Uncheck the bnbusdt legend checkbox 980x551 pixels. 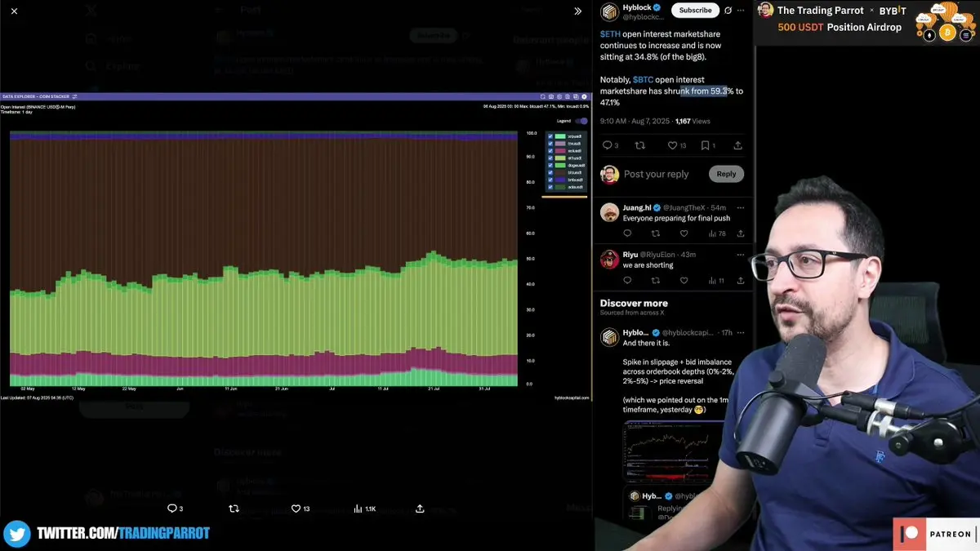pos(550,180)
